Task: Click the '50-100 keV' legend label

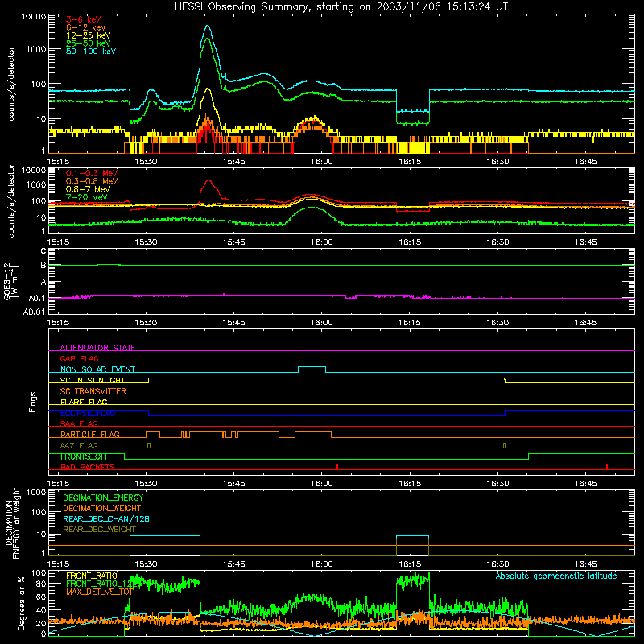Action: coord(91,51)
